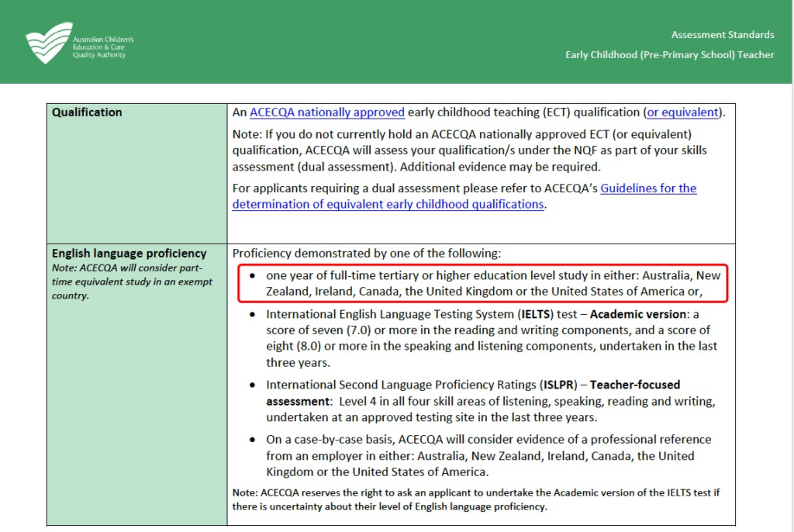Click the italic note about part-time equivalent study

132,282
